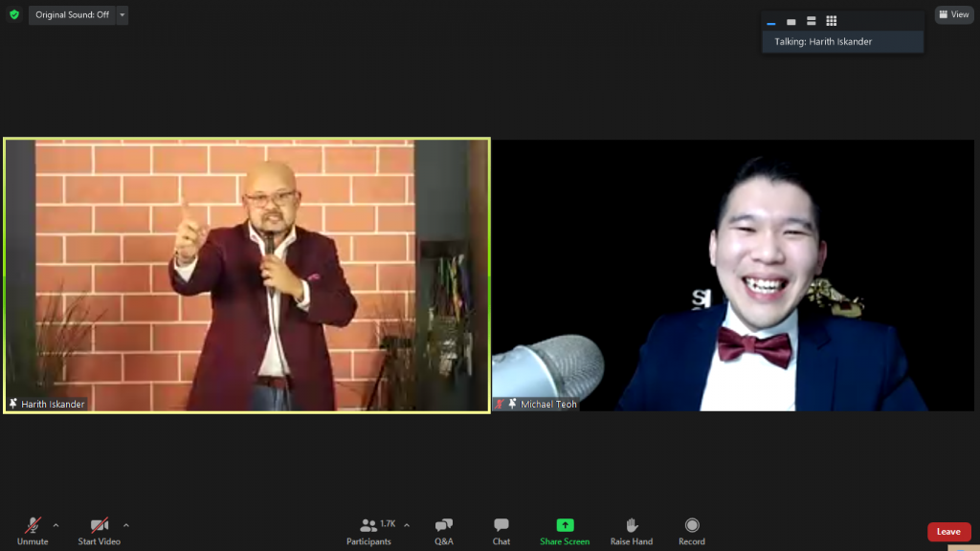Open the Participants list
The image size is (980, 551).
coord(369,531)
